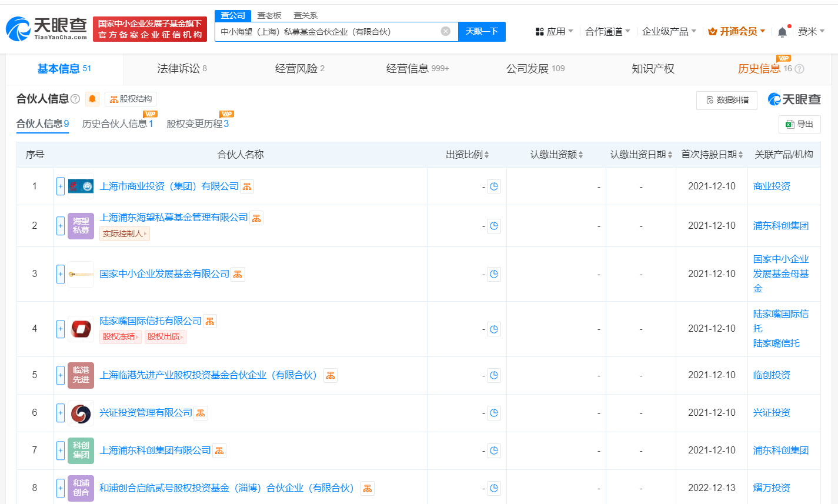Open the 商业投资 related product link
Screen dimensions: 838x504
773,186
